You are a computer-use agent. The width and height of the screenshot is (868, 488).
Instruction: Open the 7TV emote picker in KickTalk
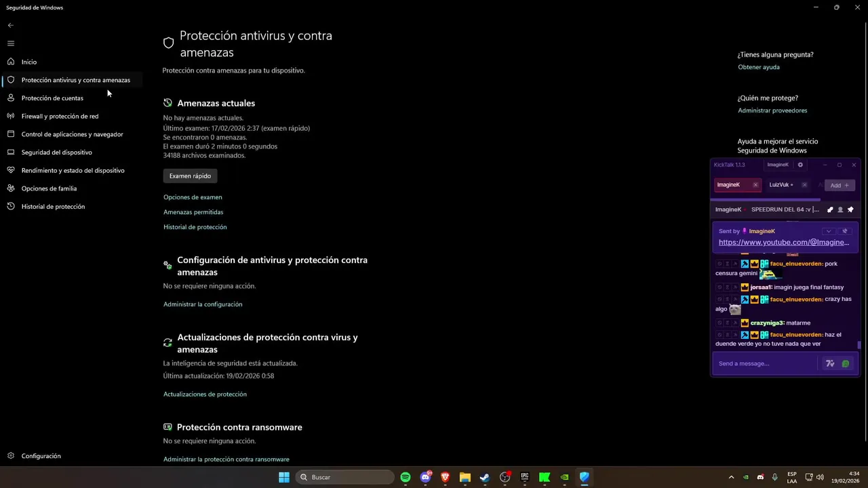pos(830,364)
